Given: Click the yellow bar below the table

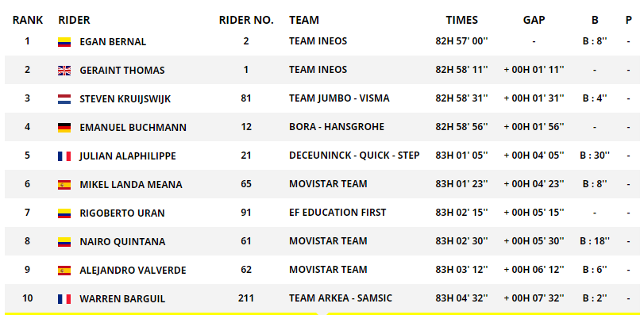Looking at the screenshot, I should pyautogui.click(x=322, y=313).
